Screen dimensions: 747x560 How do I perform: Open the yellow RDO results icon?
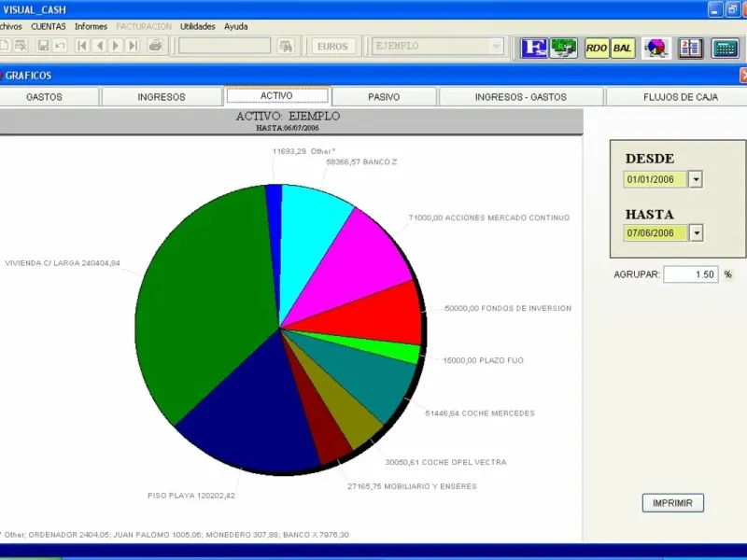point(597,49)
